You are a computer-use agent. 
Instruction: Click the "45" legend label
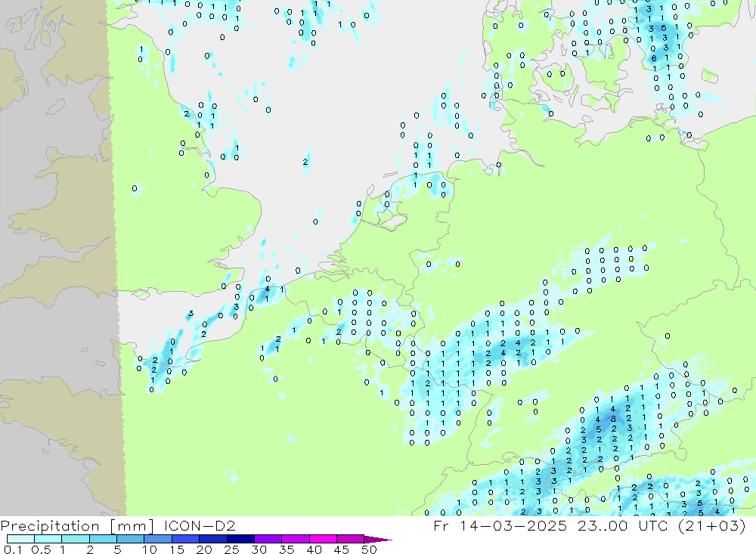[x=342, y=549]
